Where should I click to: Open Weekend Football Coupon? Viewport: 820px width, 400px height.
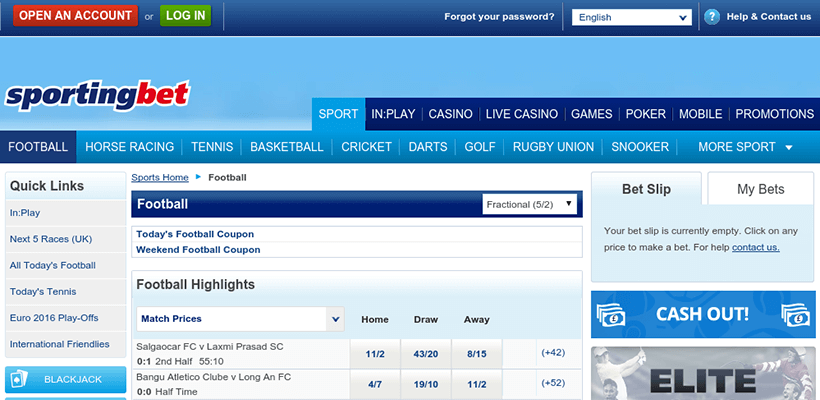pyautogui.click(x=198, y=249)
